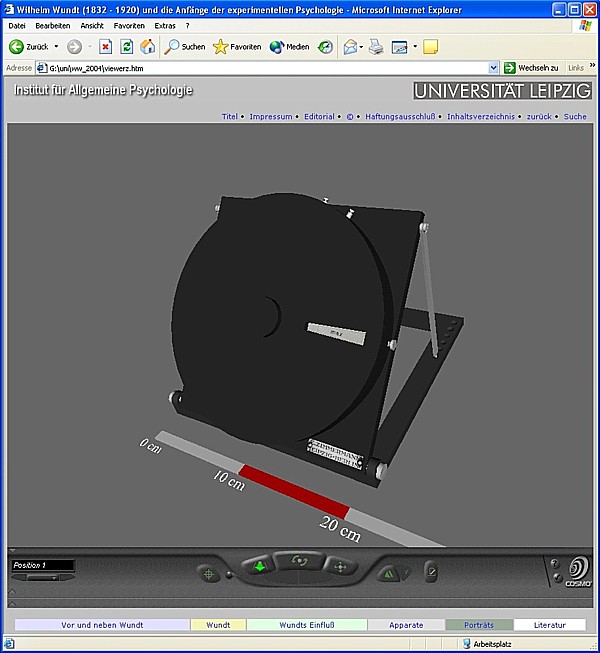Click Arbeitsplatz zone in status bar
Screen dimensions: 600x653
pos(487,644)
